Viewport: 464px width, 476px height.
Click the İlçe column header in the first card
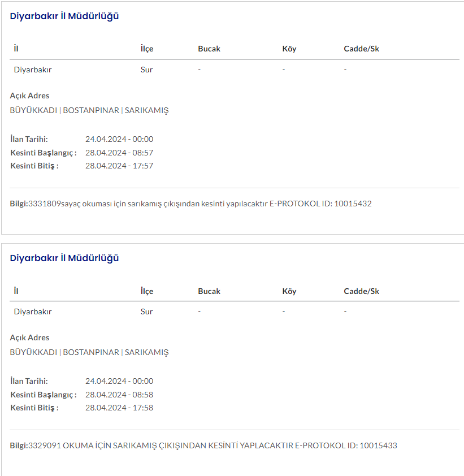[147, 49]
